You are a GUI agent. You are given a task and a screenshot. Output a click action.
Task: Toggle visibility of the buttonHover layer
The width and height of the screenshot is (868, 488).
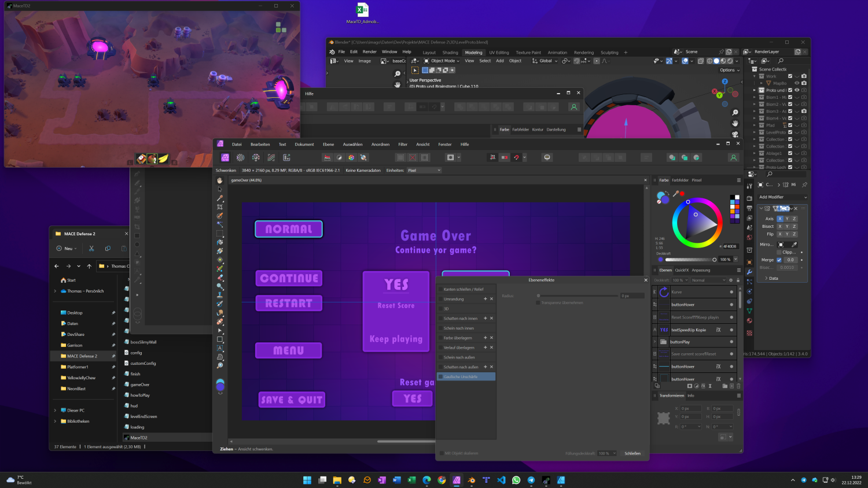(x=732, y=305)
